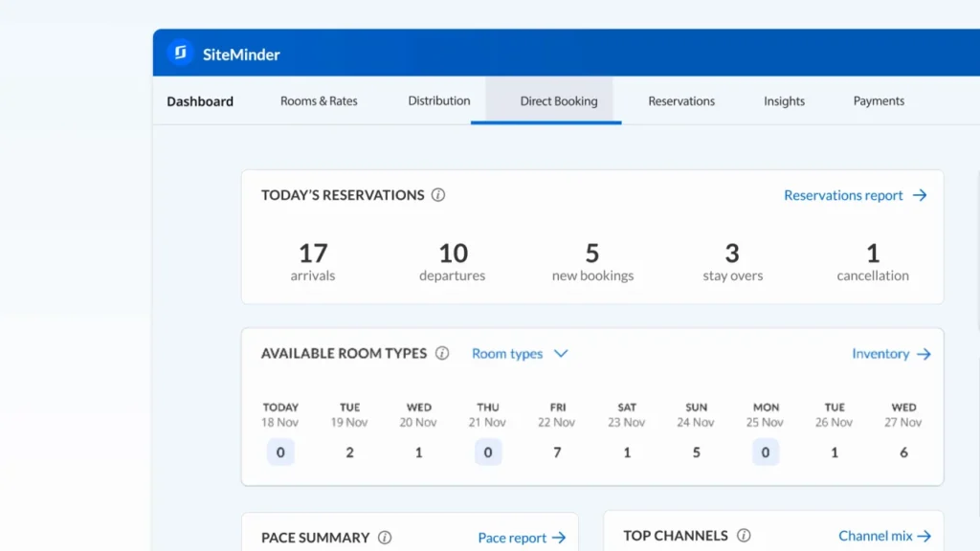
Task: Click the Pace Summary heading
Action: coord(316,538)
